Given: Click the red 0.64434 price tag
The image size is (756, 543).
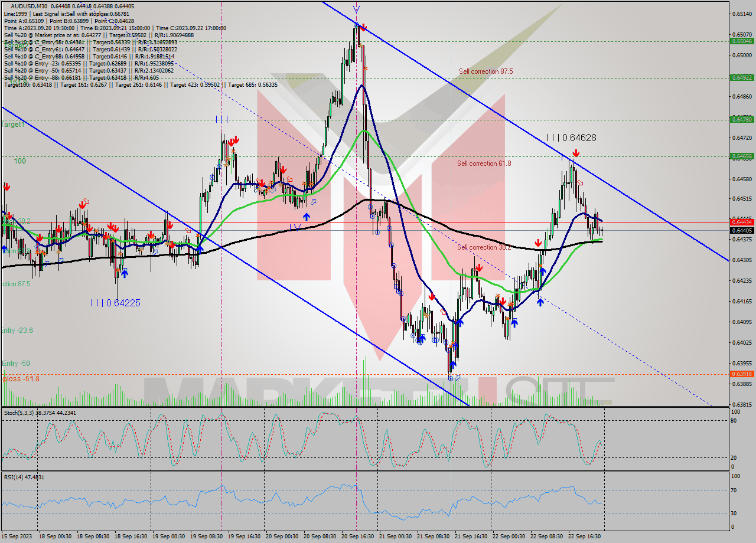Looking at the screenshot, I should 742,223.
